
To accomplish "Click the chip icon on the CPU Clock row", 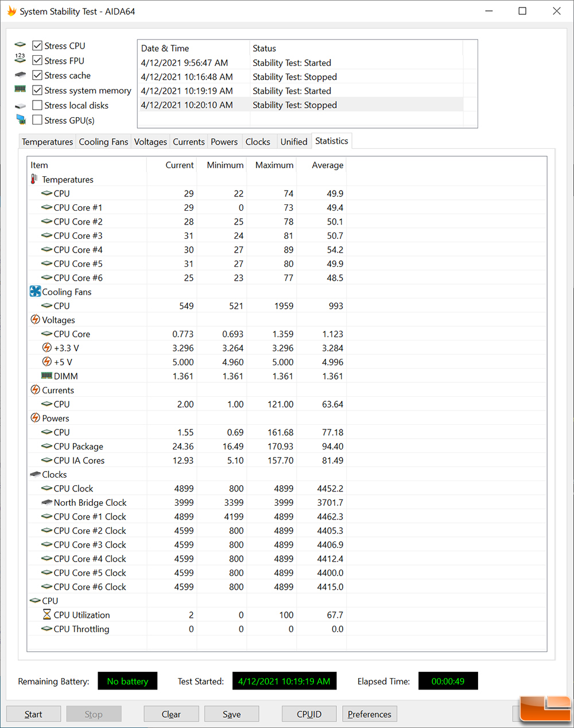I will coord(47,488).
